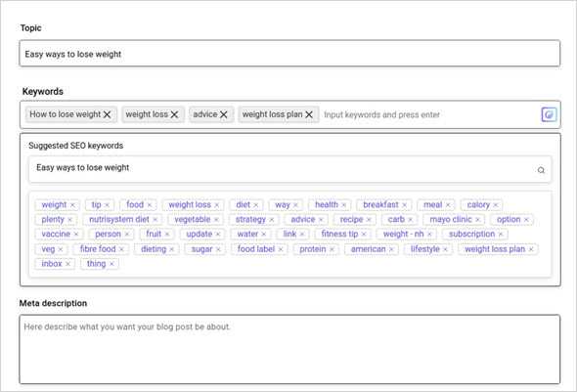Delete the 'advice' keyword chip
Viewport: 577px width, 392px height.
point(223,114)
